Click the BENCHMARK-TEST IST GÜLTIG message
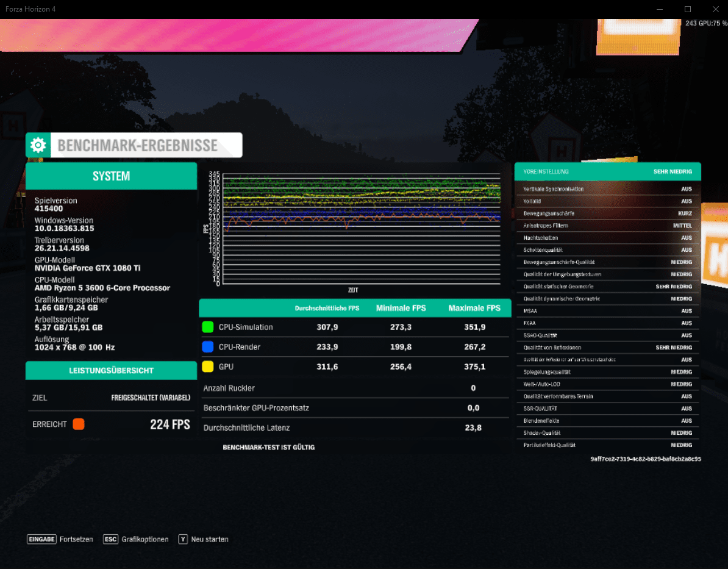This screenshot has height=569, width=728. point(268,447)
